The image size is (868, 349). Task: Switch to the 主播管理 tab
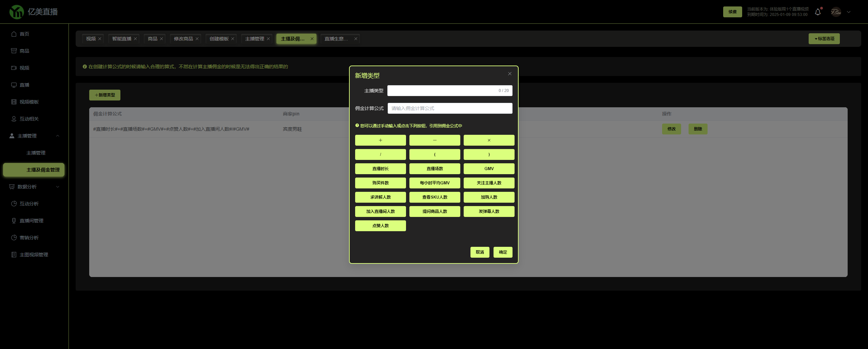point(254,39)
